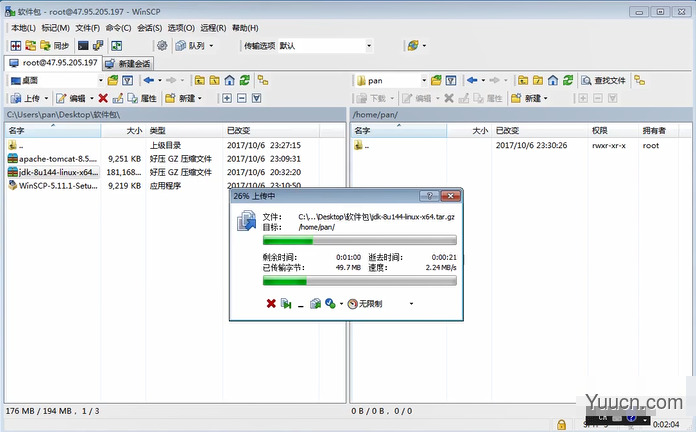Toggle the local directory tree icon
696x432 pixels.
click(263, 80)
